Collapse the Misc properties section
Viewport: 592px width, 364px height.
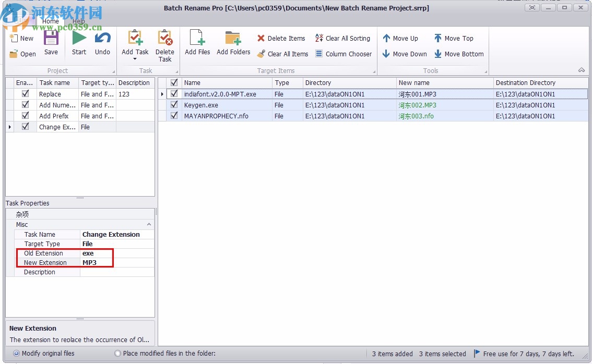[149, 225]
